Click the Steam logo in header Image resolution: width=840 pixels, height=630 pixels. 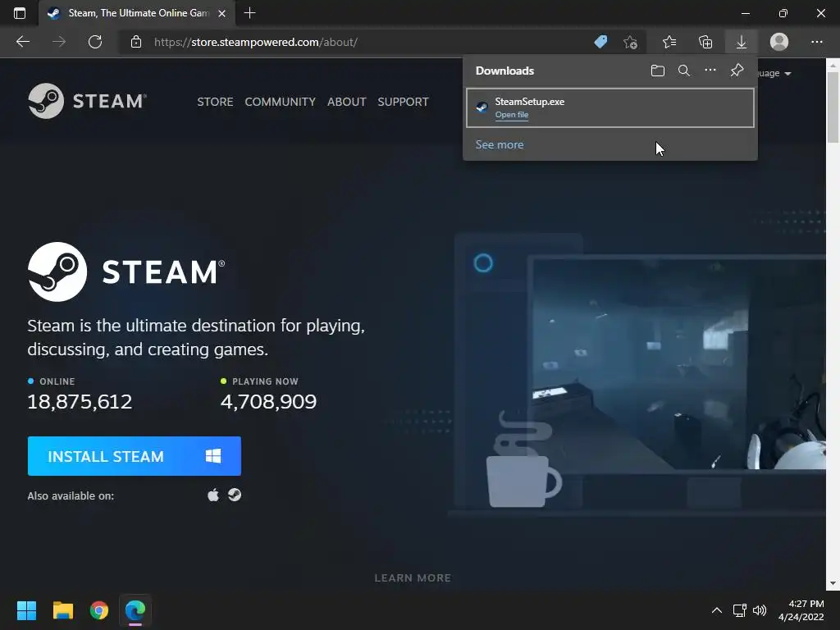point(87,101)
